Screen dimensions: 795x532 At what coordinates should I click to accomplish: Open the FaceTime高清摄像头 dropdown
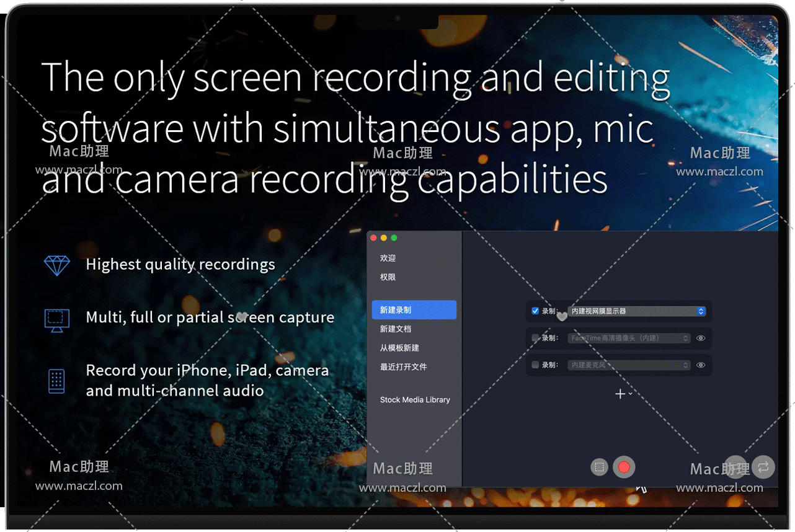click(x=629, y=338)
